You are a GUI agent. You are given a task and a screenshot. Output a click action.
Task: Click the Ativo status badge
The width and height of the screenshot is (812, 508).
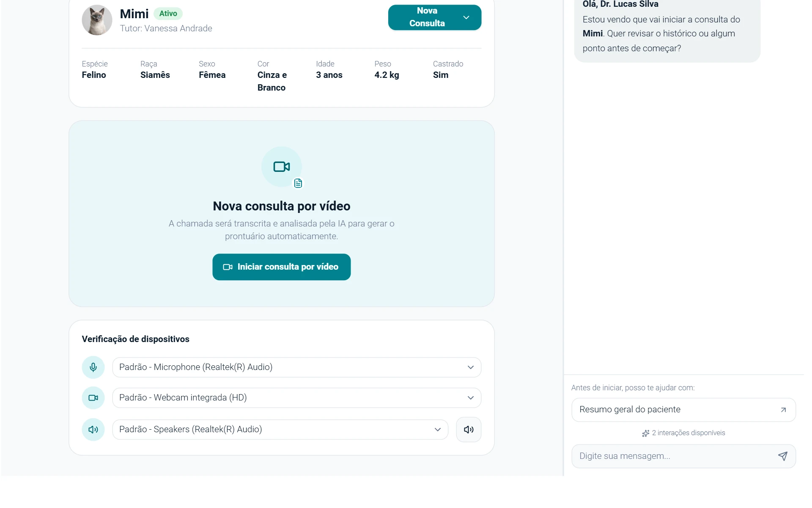tap(168, 14)
